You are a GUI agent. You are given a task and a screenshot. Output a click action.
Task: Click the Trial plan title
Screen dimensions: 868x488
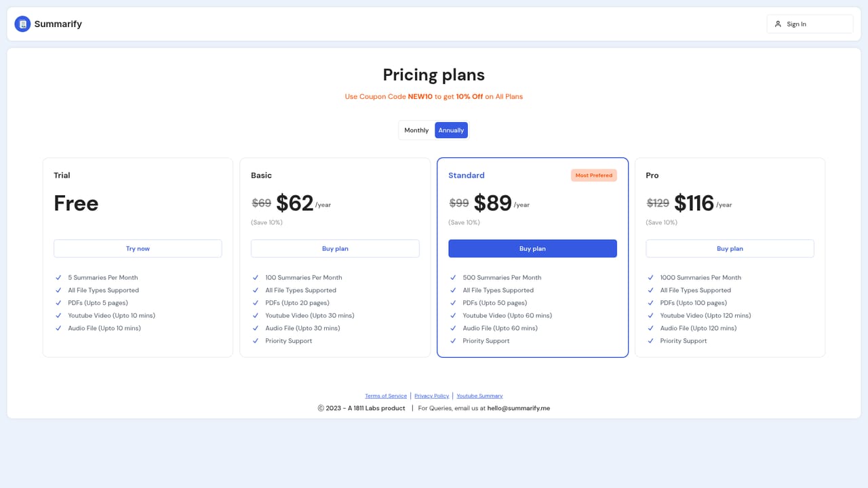tap(62, 176)
